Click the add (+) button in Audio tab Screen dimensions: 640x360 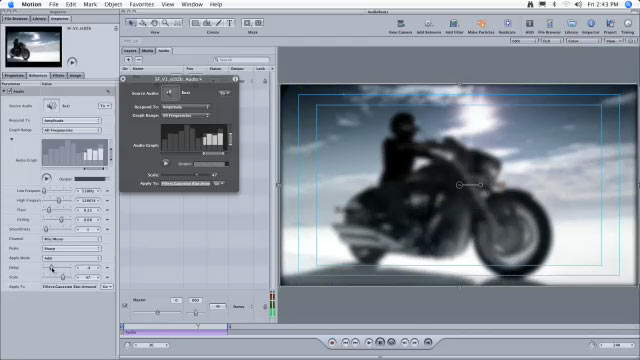[x=128, y=60]
